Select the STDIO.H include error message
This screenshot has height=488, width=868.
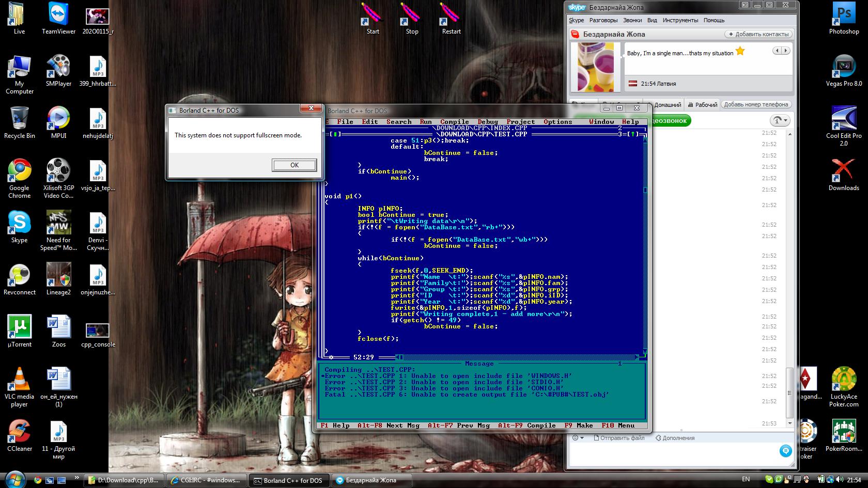(444, 382)
